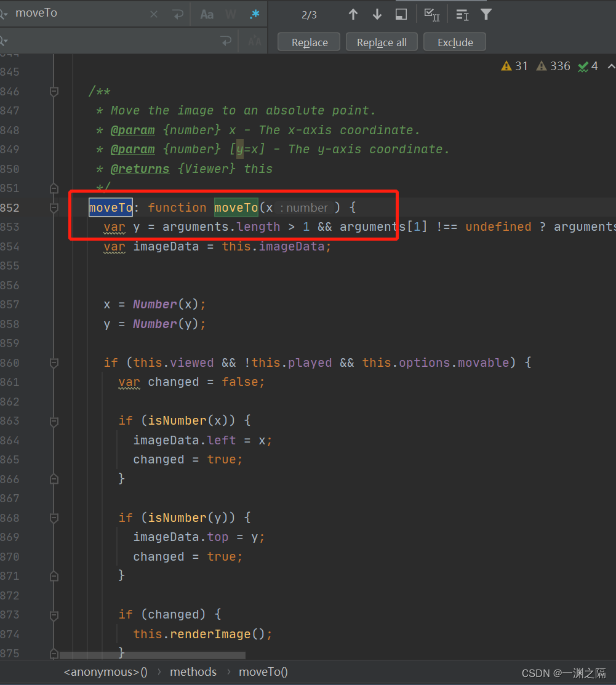Exclude the current match
Viewport: 616px width, 685px height.
[454, 41]
